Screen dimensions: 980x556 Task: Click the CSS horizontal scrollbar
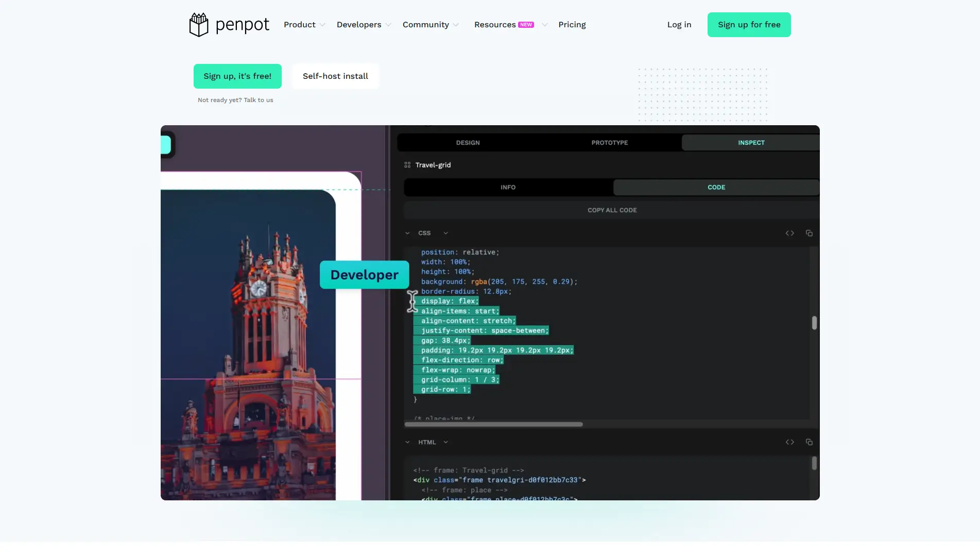pos(493,425)
